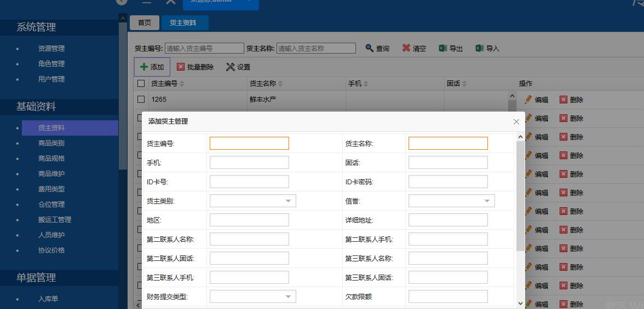Toggle the select-all checkbox in table header
This screenshot has width=644, height=309.
click(x=141, y=84)
